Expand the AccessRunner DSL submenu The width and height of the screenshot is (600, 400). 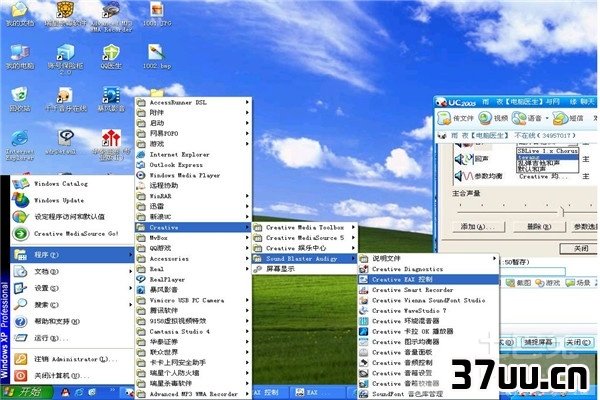pyautogui.click(x=193, y=102)
